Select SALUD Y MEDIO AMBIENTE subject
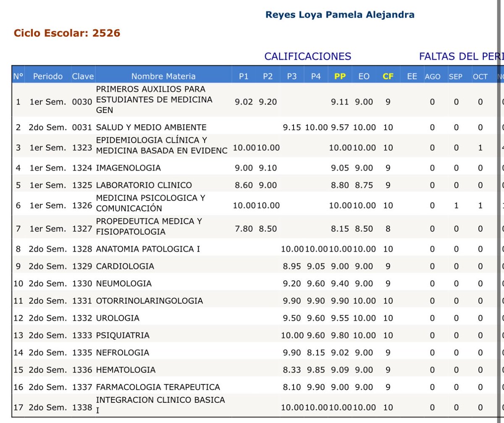Screen dimensions: 504x423 (151, 127)
